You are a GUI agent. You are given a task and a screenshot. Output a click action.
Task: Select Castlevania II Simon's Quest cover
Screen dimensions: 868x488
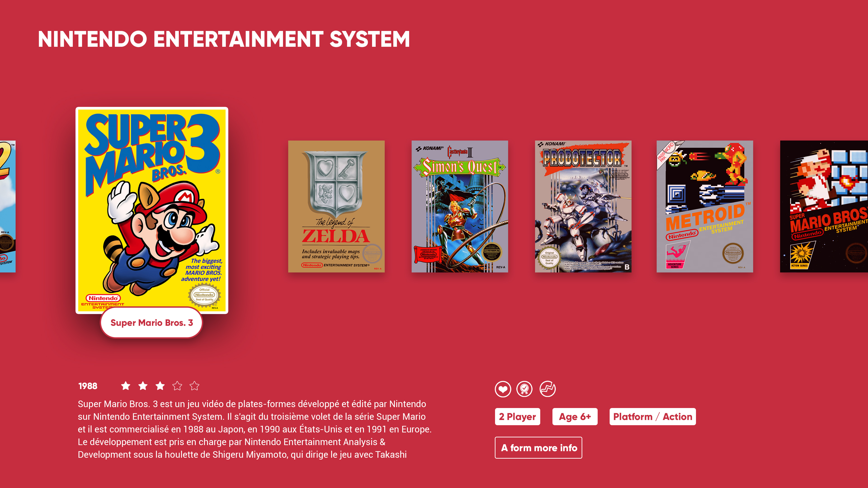[x=460, y=206]
